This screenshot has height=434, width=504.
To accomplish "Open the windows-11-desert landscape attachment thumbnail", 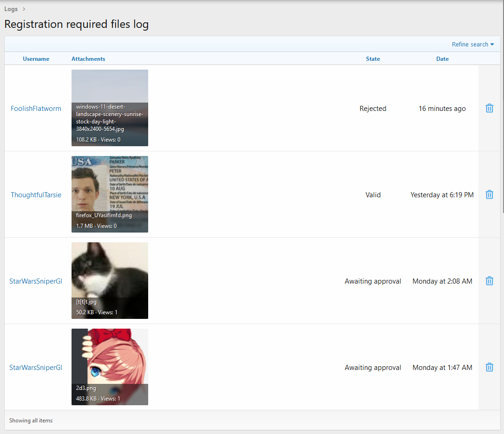I will [x=110, y=108].
